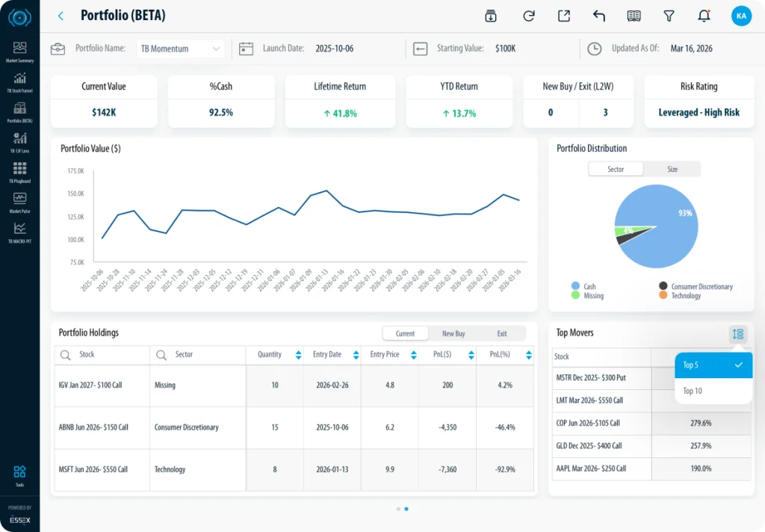The height and width of the screenshot is (532, 765).
Task: Click the back arrow beside Portfolio title
Action: pos(61,16)
